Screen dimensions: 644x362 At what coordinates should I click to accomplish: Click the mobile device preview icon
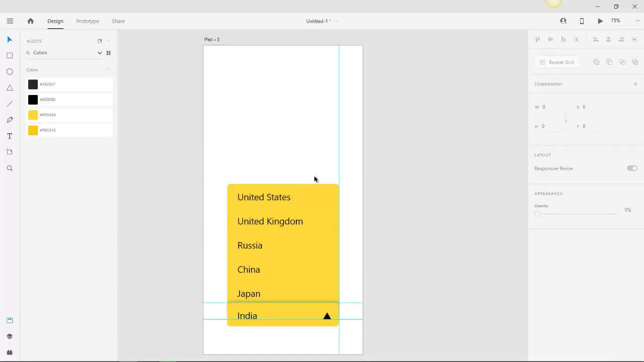click(582, 21)
